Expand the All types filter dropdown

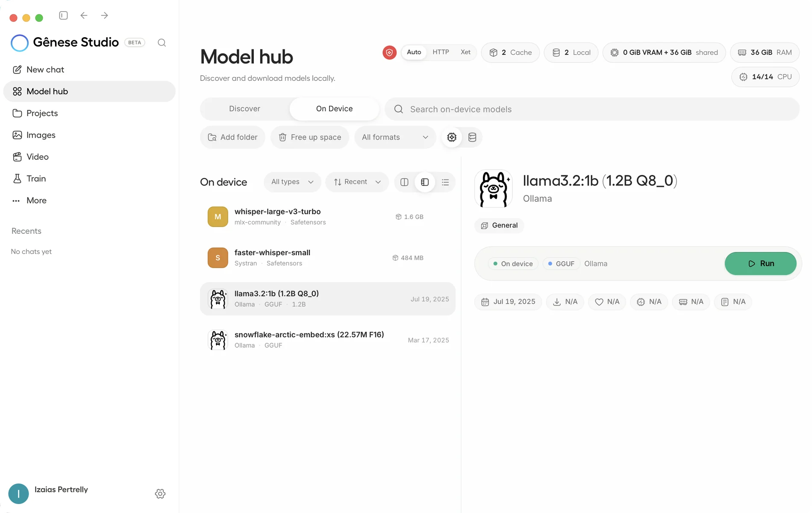coord(292,182)
